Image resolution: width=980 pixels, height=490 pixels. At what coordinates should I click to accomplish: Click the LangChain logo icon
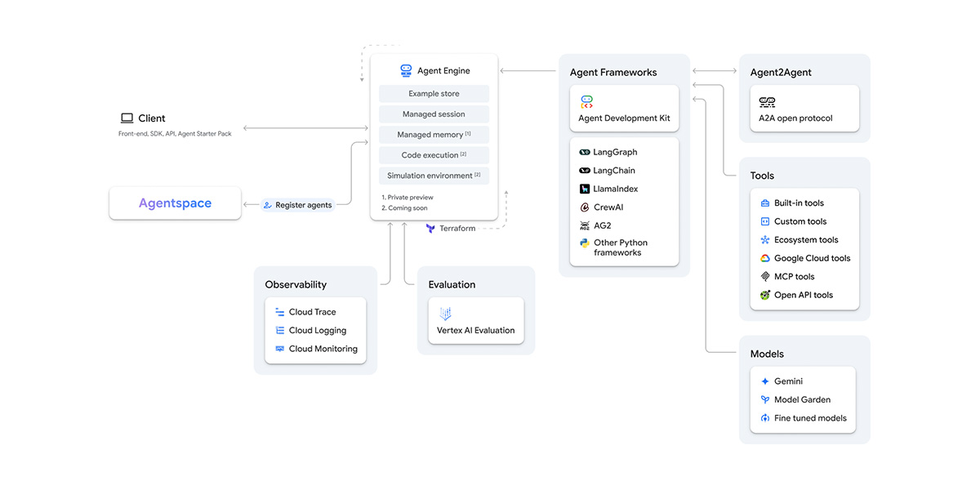pyautogui.click(x=585, y=171)
